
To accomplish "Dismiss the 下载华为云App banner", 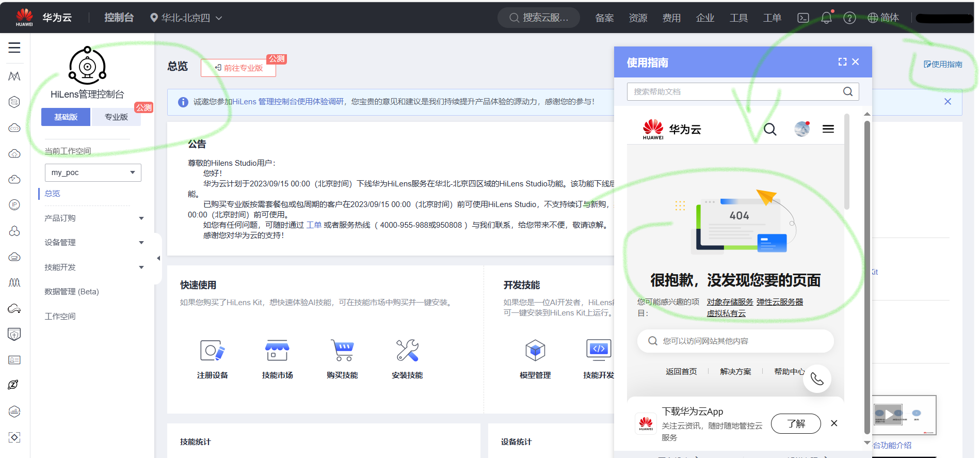I will pyautogui.click(x=834, y=423).
